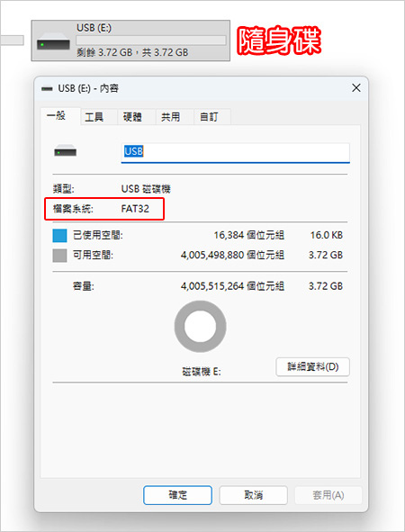Click the 已使用空間 label

pos(98,235)
